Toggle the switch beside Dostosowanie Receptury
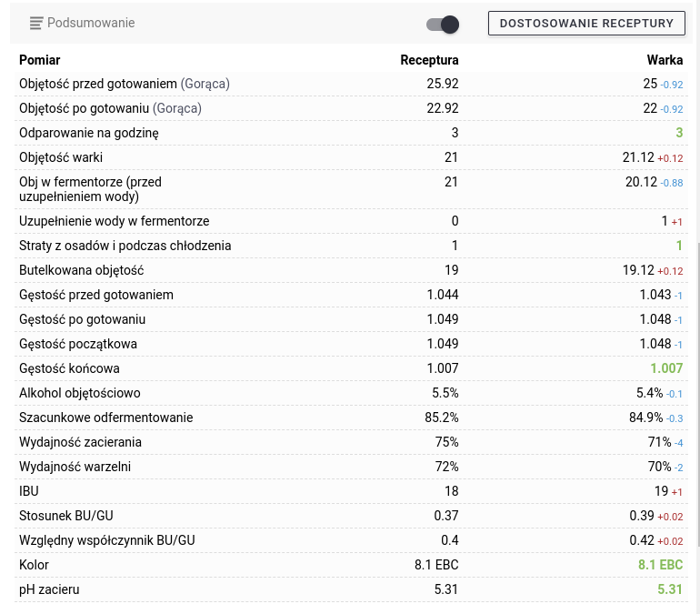This screenshot has height=614, width=700. pyautogui.click(x=443, y=24)
